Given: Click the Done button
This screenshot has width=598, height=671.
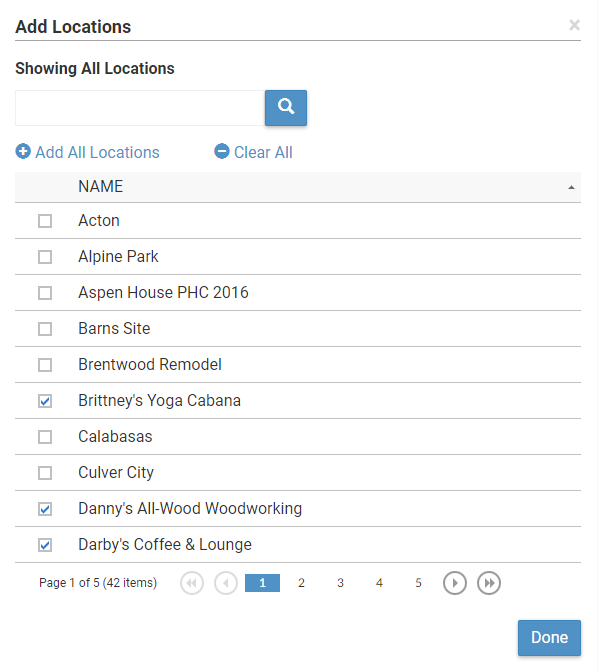Looking at the screenshot, I should 549,638.
